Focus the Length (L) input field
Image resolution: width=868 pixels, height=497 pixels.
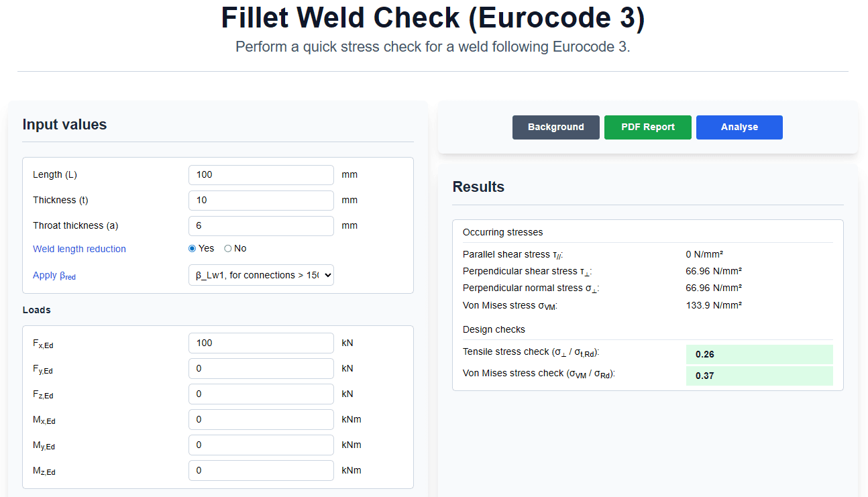coord(261,175)
